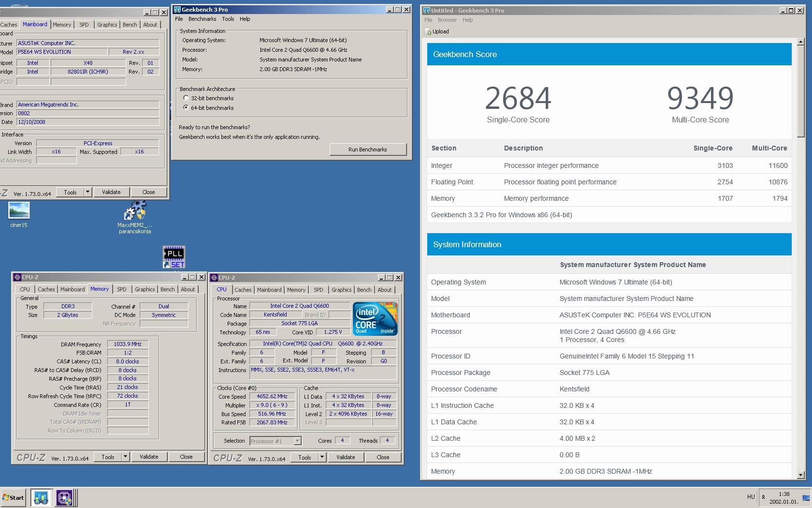
Task: Open Help menu in results window
Action: pyautogui.click(x=467, y=20)
